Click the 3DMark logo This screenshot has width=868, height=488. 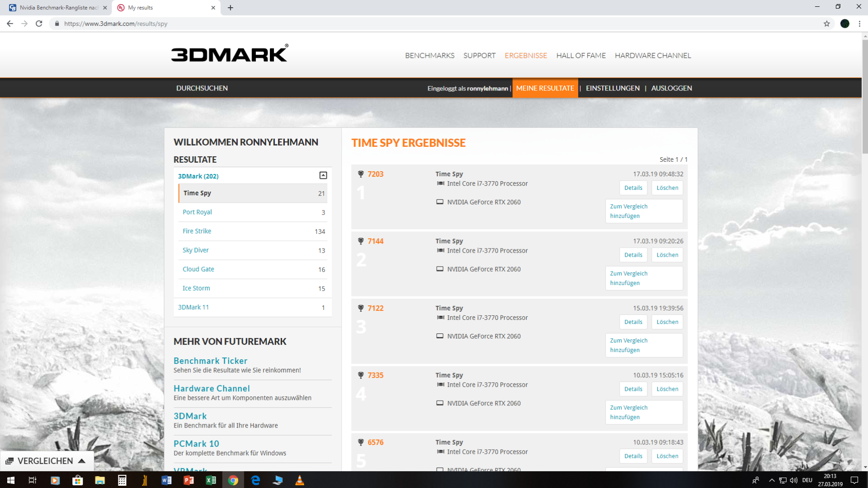229,54
